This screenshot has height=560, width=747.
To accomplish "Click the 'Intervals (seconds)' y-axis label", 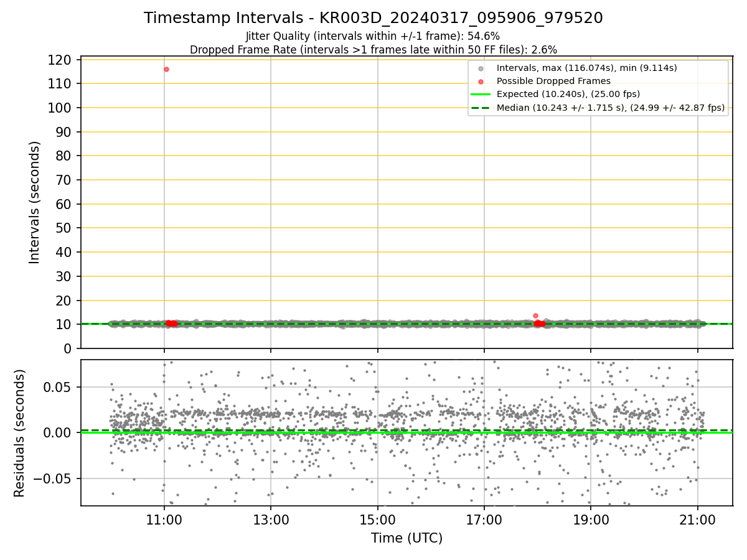I will 35,202.
